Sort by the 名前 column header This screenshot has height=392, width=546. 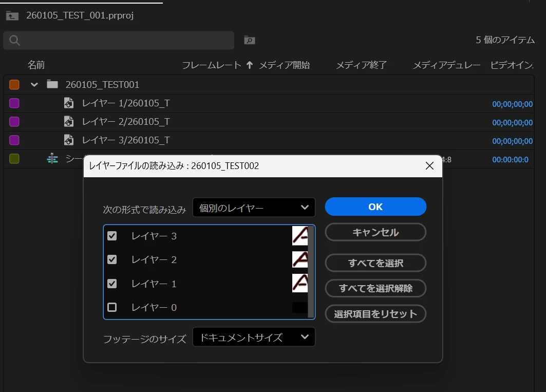tap(36, 65)
